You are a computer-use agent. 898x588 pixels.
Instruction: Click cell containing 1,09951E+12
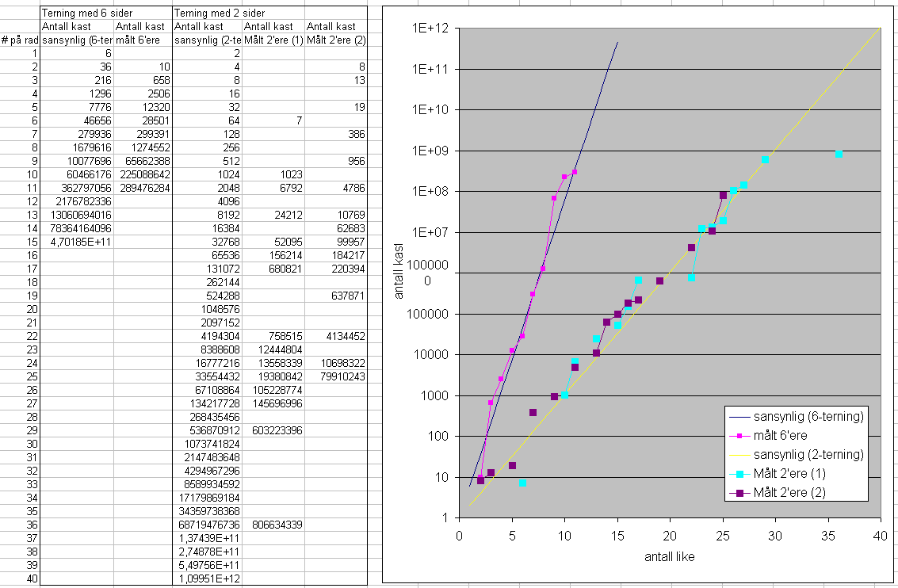click(x=208, y=578)
